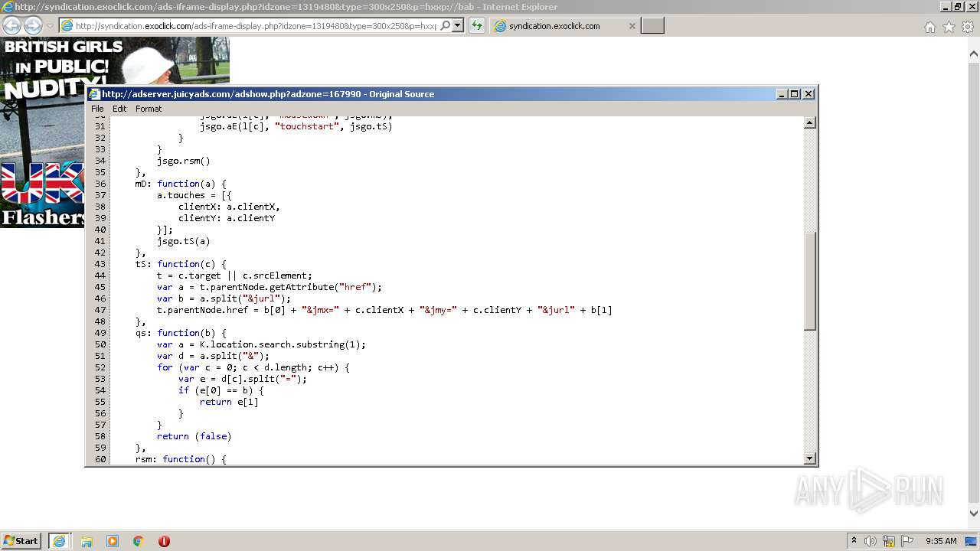Click line 36 'mD: function(a) {'
This screenshot has height=551, width=980.
[x=181, y=184]
